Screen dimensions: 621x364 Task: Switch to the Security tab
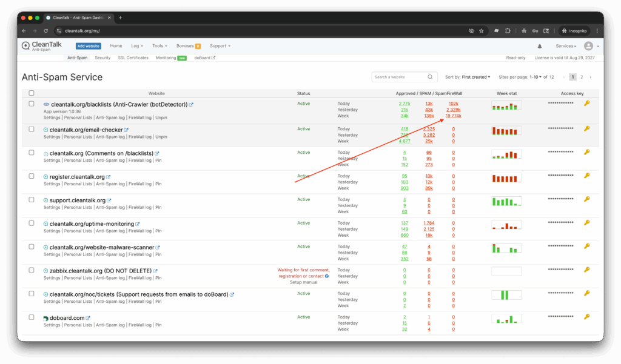[102, 58]
